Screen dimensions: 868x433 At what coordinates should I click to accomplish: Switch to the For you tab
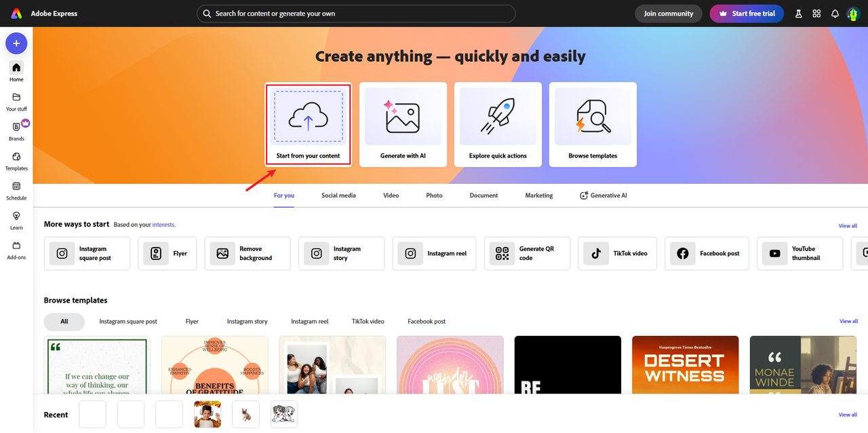pos(284,195)
